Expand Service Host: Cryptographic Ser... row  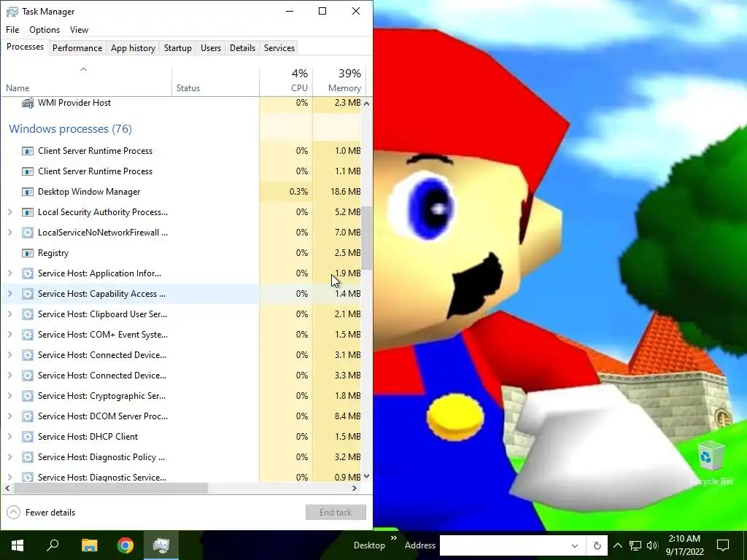coord(9,396)
